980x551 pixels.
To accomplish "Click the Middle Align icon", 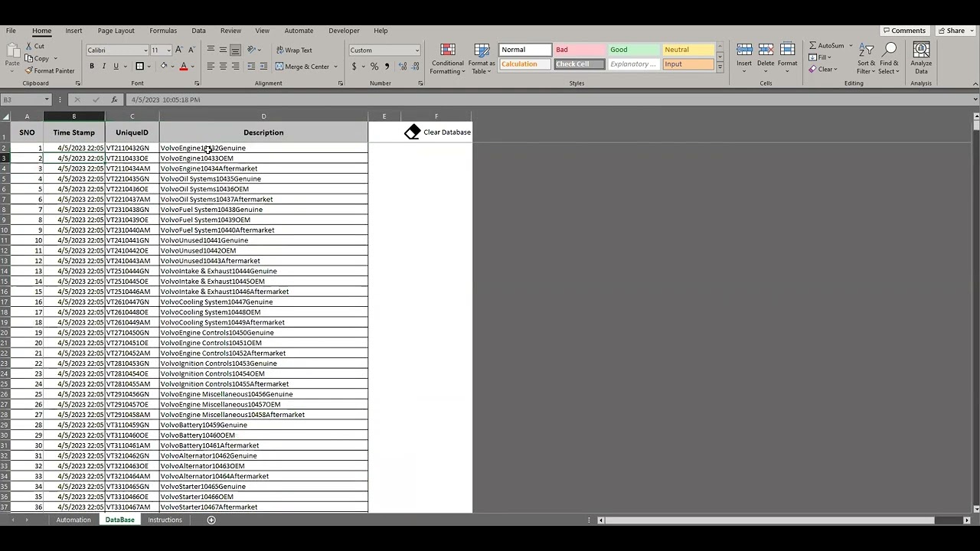I will [x=223, y=50].
